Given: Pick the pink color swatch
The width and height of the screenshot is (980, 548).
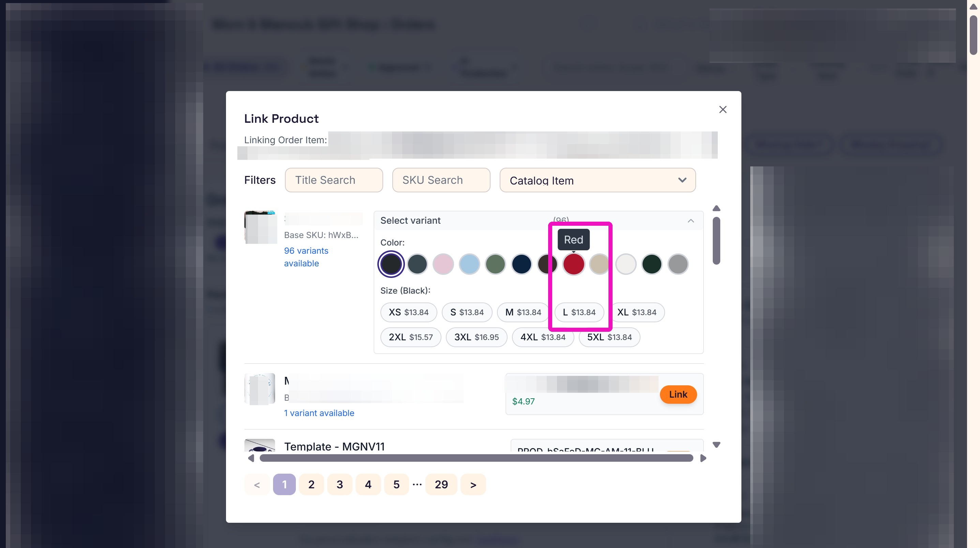Looking at the screenshot, I should (x=443, y=264).
